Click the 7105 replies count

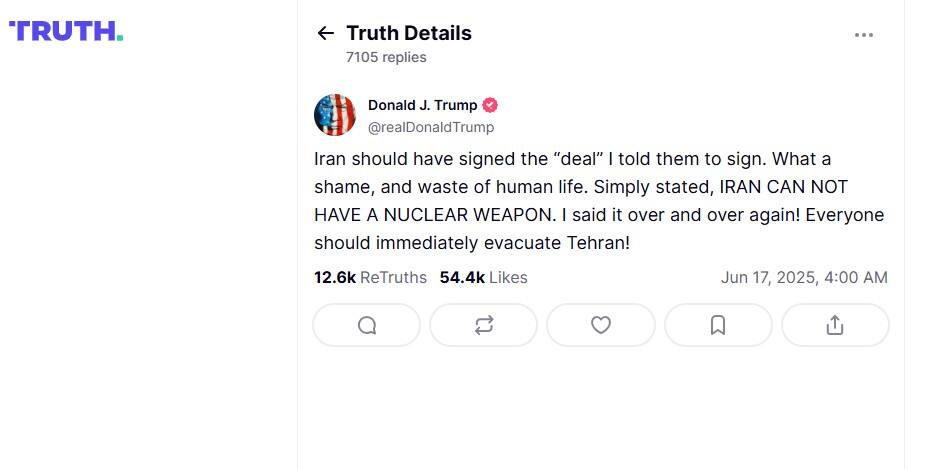386,57
